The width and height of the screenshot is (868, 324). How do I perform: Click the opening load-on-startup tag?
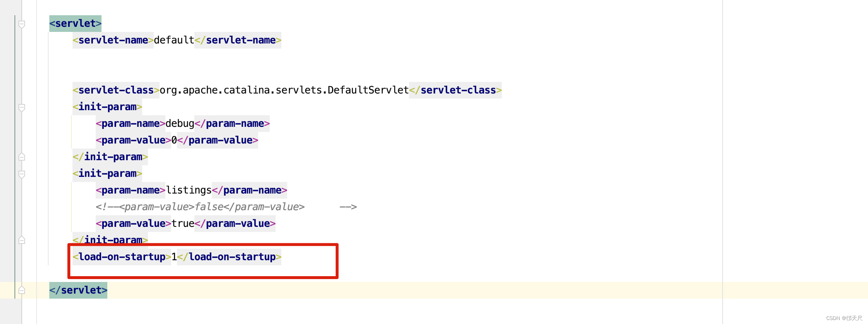(x=122, y=257)
